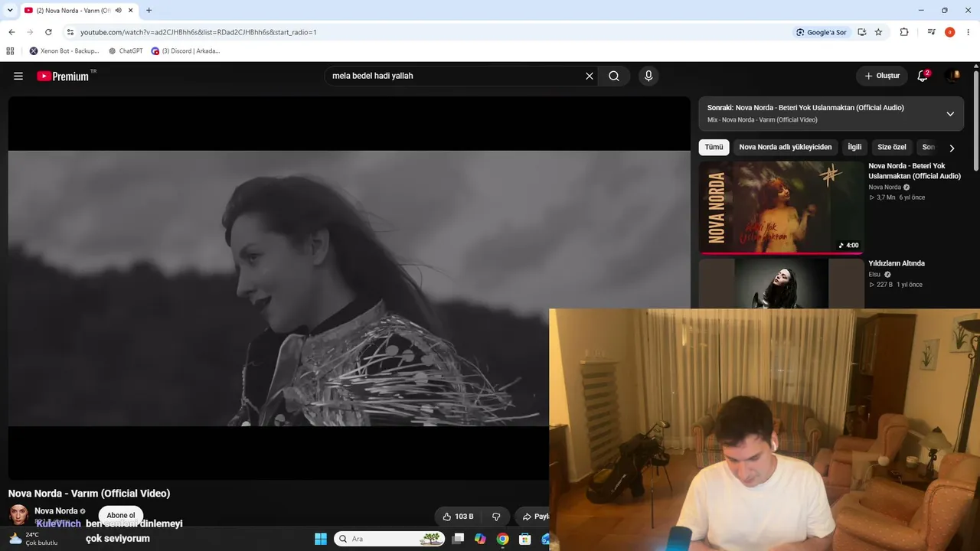Click the Windows taskbar search box
This screenshot has width=980, height=551.
(390, 539)
